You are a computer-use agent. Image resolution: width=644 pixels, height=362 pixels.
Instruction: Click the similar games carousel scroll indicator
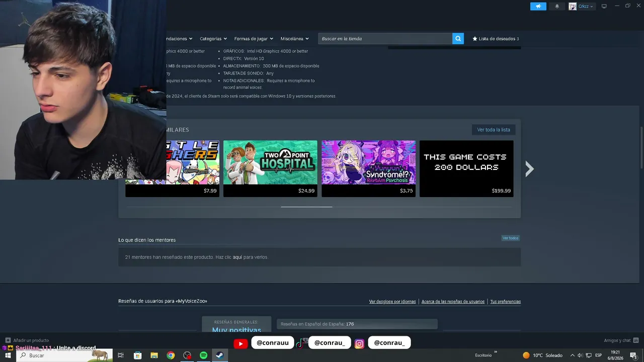point(306,207)
